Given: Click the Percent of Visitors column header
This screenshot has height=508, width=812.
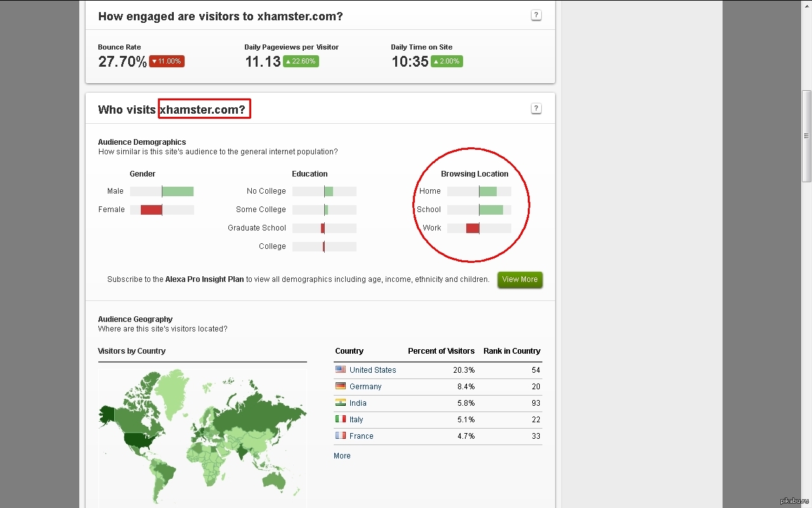Looking at the screenshot, I should coord(441,351).
